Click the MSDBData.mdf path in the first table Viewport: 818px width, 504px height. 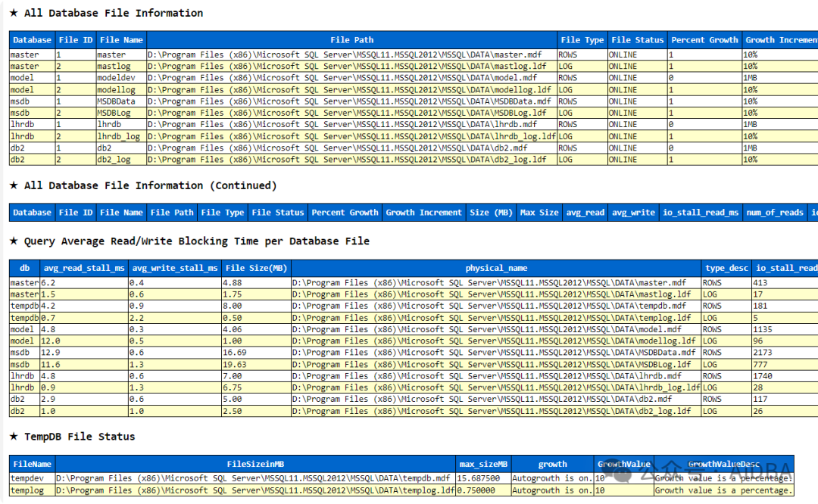click(349, 101)
